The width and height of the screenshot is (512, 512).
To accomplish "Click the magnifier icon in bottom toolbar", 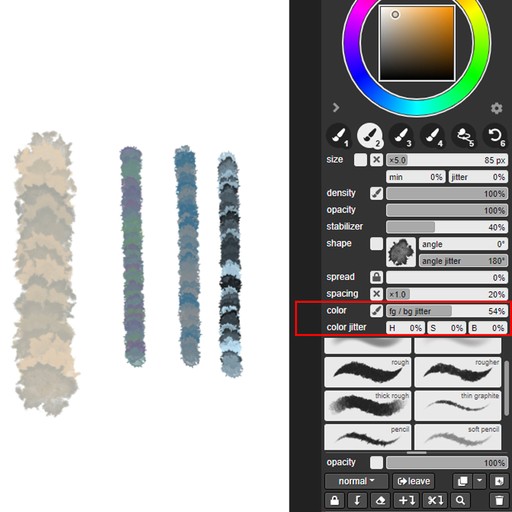I will pos(460,500).
